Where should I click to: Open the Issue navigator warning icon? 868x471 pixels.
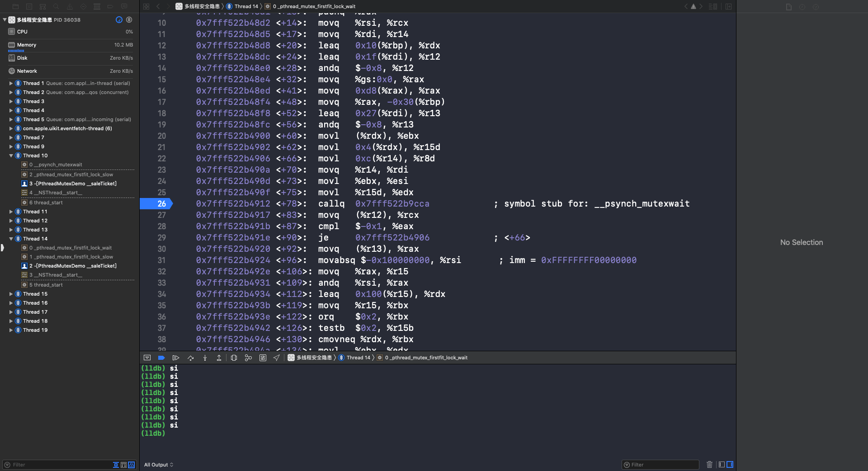coord(70,7)
